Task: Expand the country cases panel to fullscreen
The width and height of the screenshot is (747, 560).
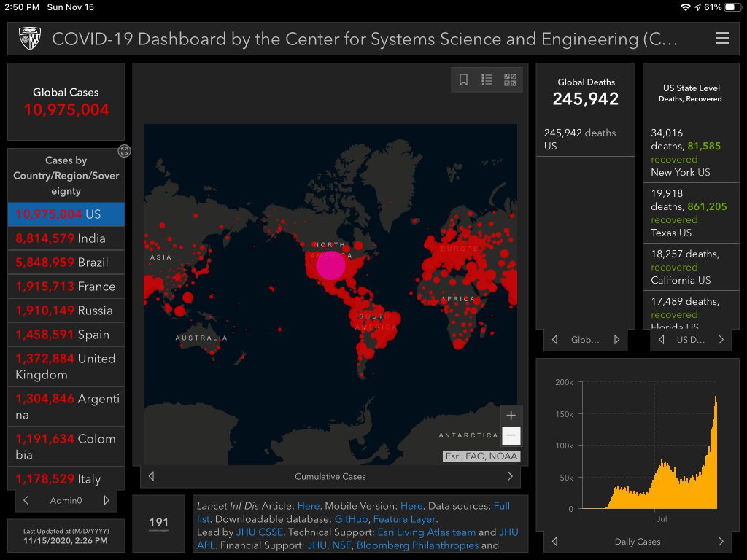Action: (x=125, y=151)
